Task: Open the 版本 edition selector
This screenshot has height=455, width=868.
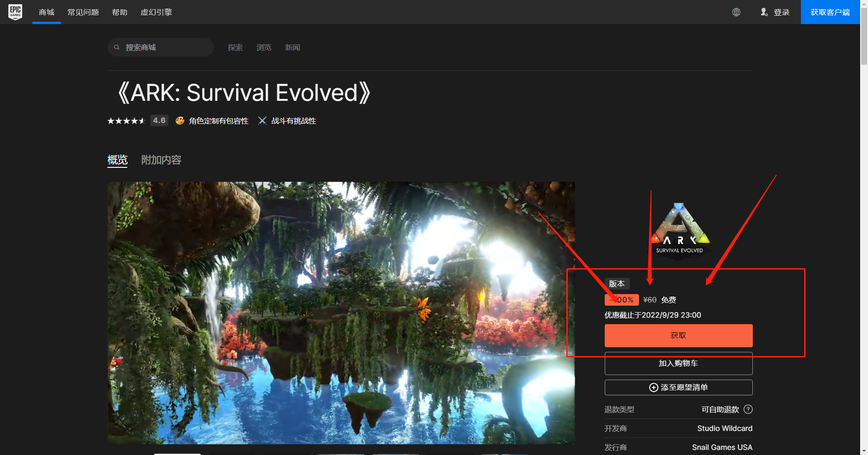Action: pos(617,283)
